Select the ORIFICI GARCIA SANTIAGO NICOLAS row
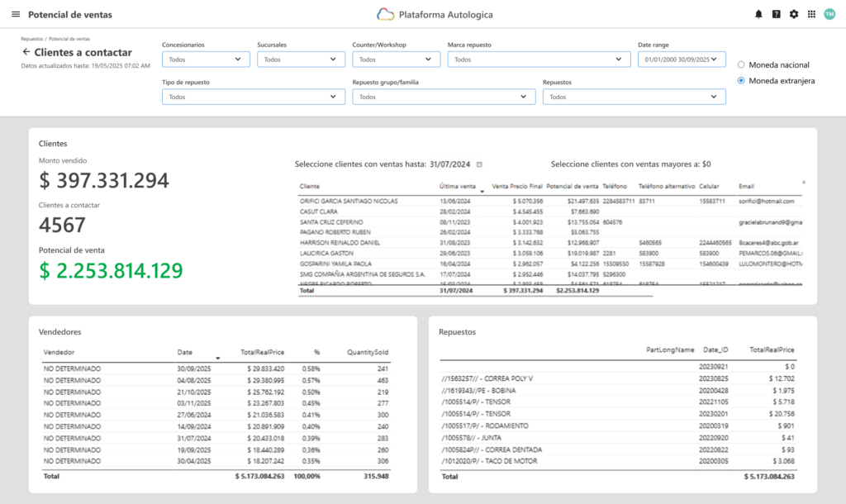 point(550,202)
